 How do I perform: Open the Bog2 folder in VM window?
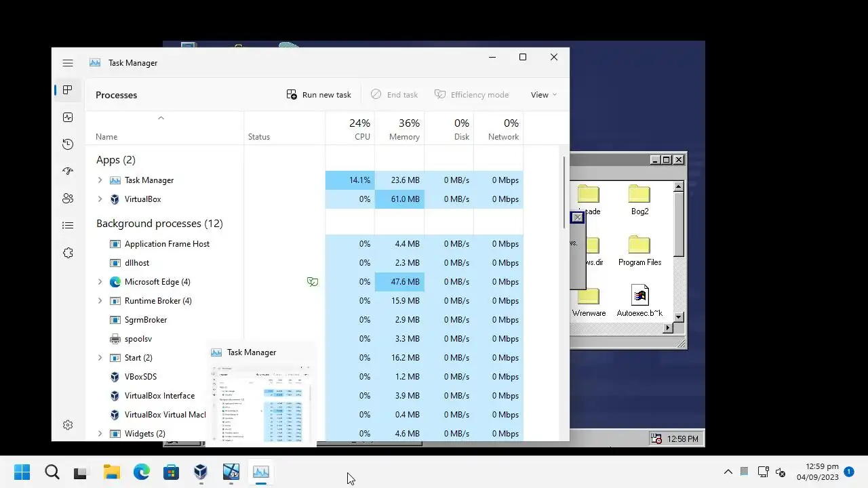coord(639,201)
